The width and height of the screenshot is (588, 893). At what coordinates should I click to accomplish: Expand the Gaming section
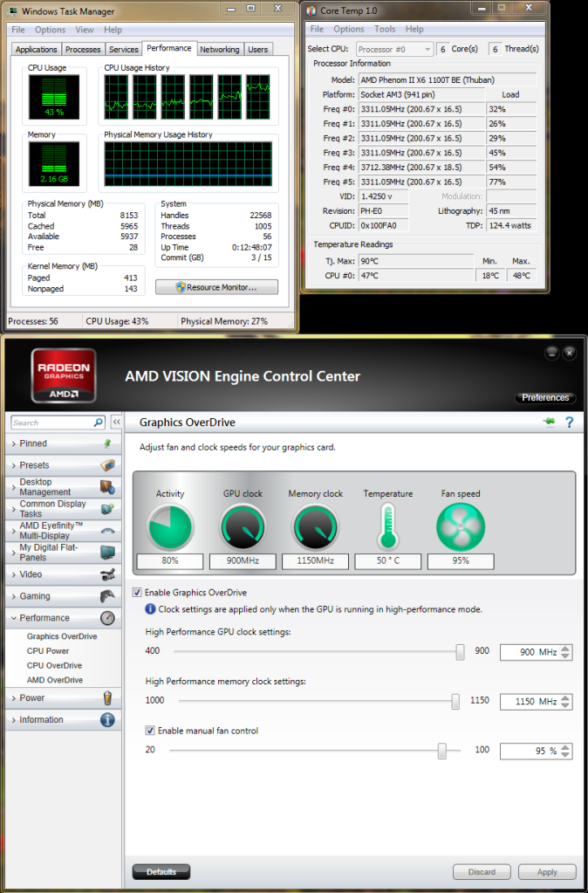pos(14,596)
